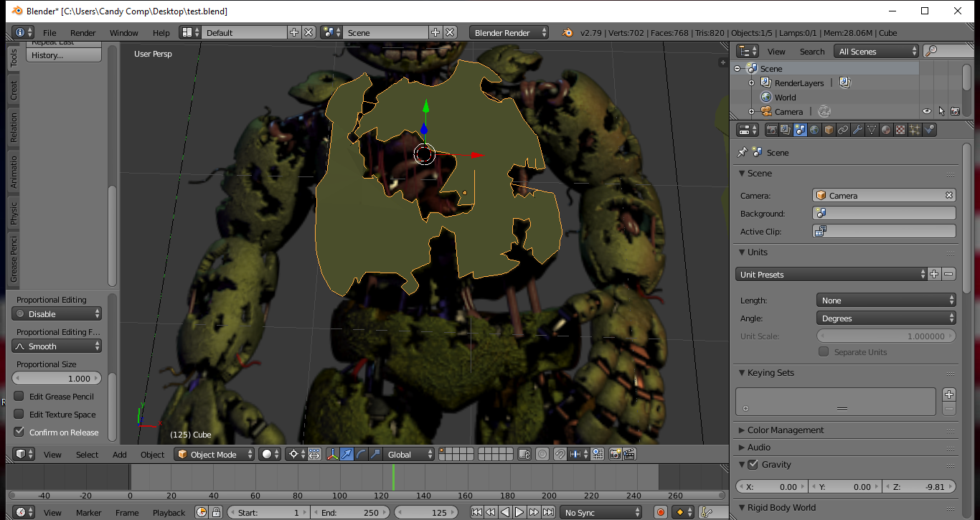Click the History... button
This screenshot has width=980, height=520.
[x=63, y=55]
